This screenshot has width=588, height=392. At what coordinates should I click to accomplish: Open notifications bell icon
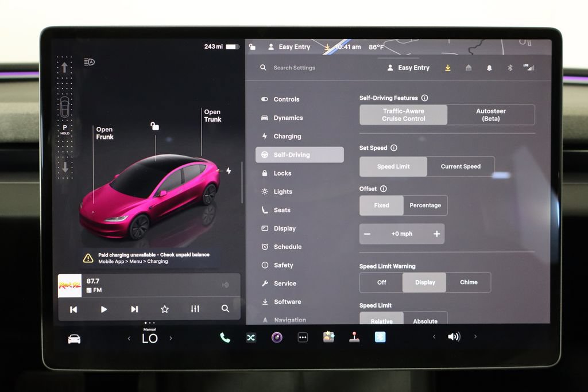(489, 68)
